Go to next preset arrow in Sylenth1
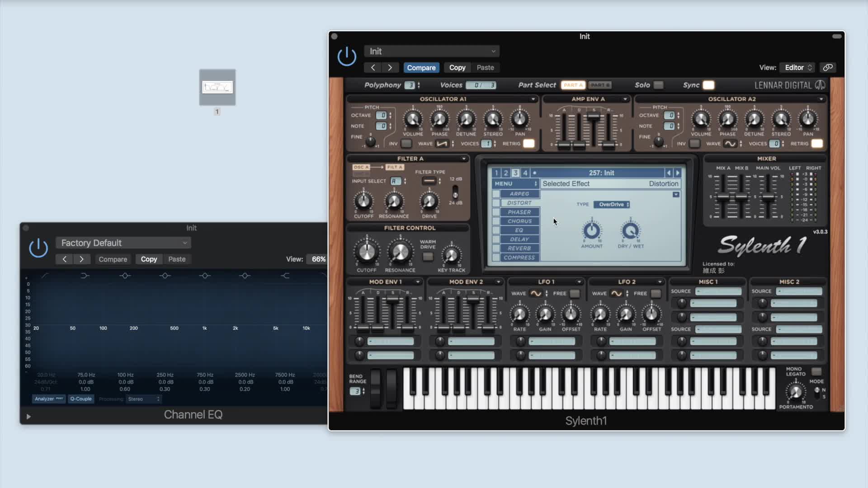868x488 pixels. coord(390,67)
